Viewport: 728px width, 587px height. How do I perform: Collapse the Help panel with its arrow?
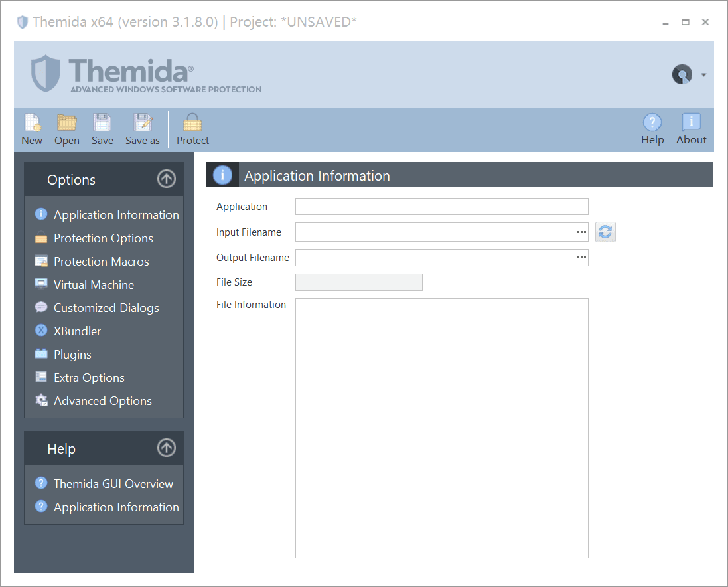pyautogui.click(x=166, y=448)
